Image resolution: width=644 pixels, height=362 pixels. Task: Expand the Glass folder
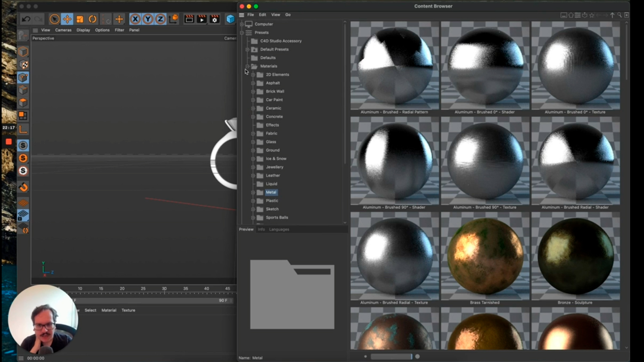pyautogui.click(x=253, y=142)
